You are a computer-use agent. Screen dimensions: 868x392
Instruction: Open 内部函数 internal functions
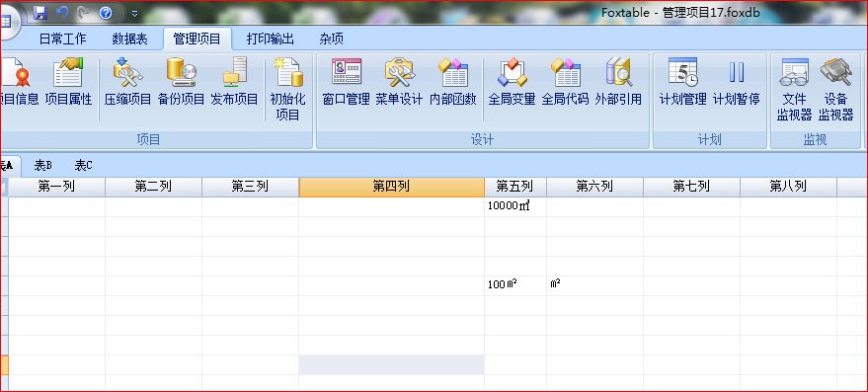click(x=453, y=81)
